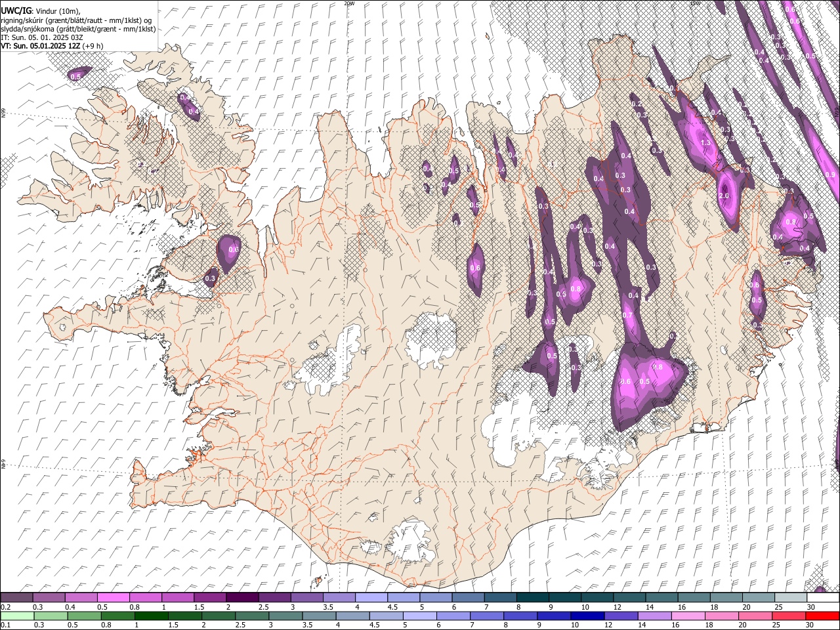Select the upper legend swatch for 0.3–0.4
840x630 pixels.
49,598
